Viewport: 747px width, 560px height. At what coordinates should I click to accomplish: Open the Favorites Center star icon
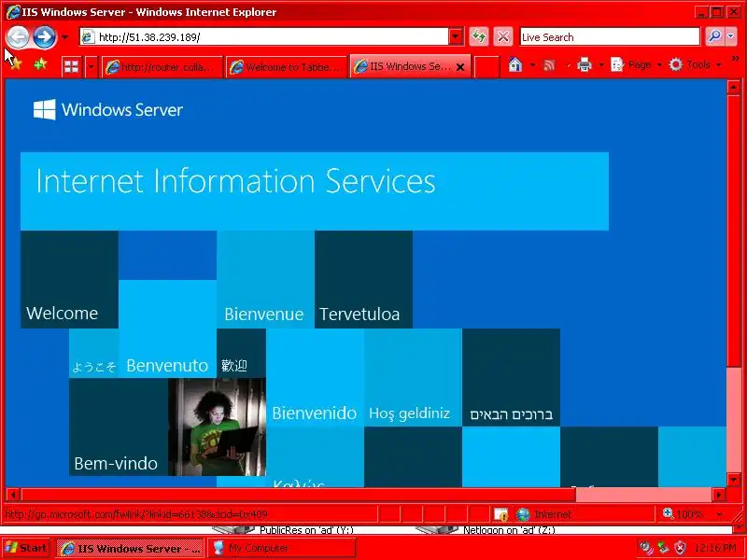pos(15,64)
